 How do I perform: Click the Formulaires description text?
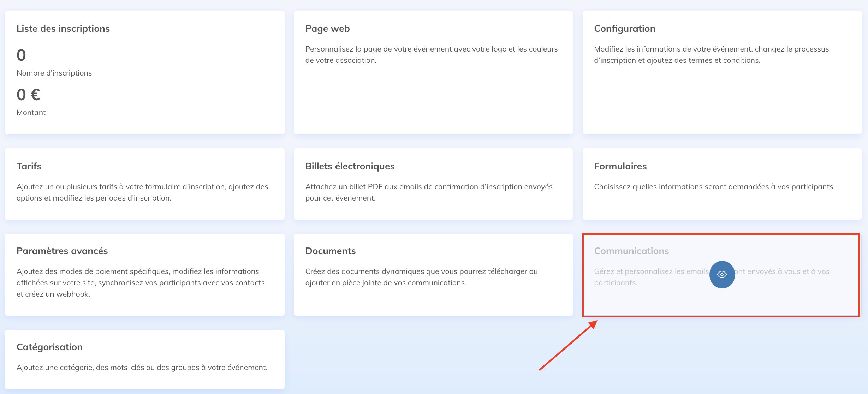[x=714, y=187]
